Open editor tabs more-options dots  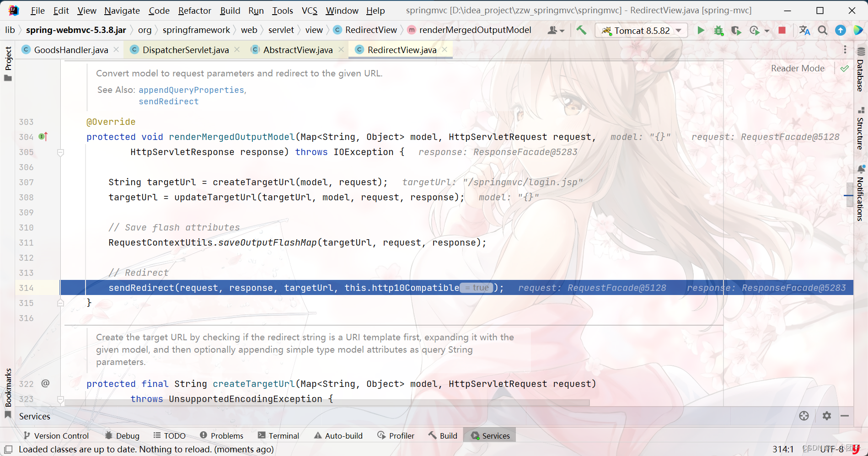[845, 49]
